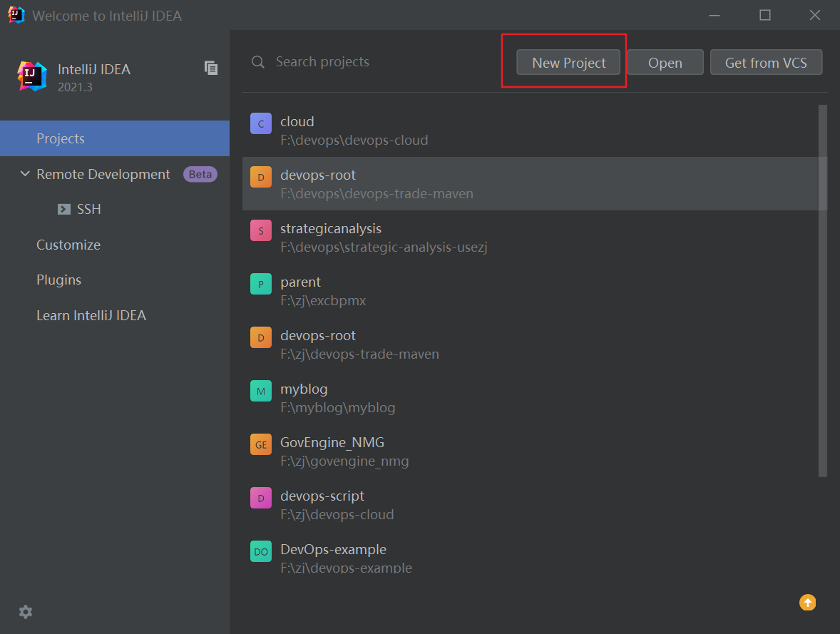Image resolution: width=840 pixels, height=634 pixels.
Task: Click the projects list vertical scrollbar
Action: tap(822, 290)
